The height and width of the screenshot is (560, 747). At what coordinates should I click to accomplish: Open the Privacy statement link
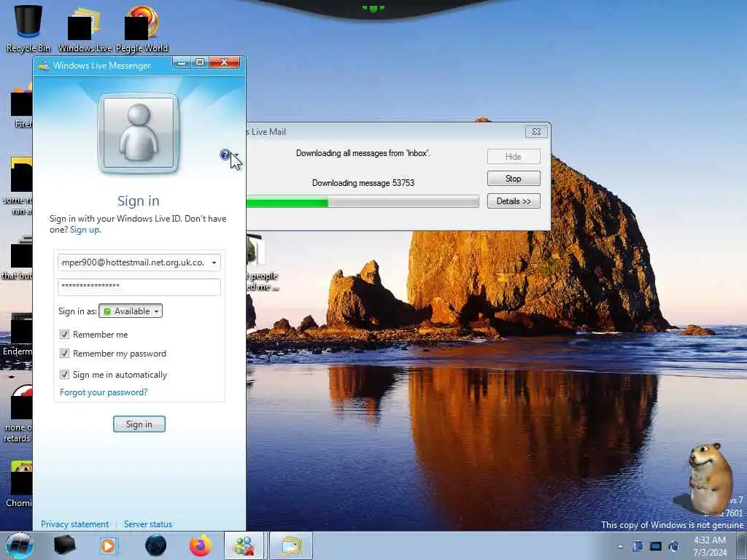(75, 524)
